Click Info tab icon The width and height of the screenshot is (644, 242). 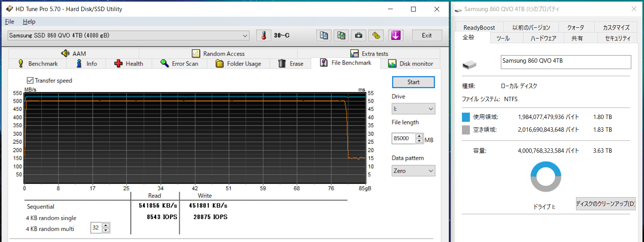coord(79,63)
